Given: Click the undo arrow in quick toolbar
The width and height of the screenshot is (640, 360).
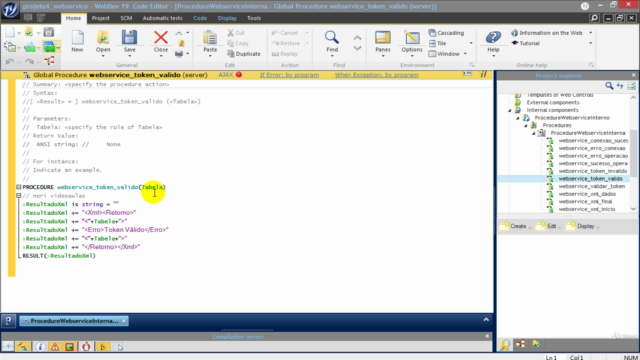Looking at the screenshot, I should click(10, 61).
